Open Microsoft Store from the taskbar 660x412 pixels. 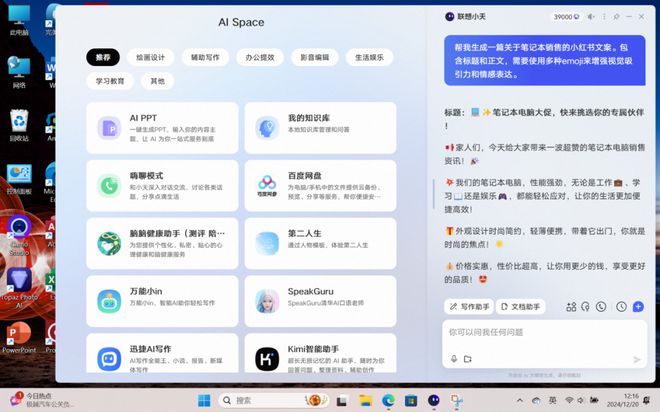pos(411,400)
